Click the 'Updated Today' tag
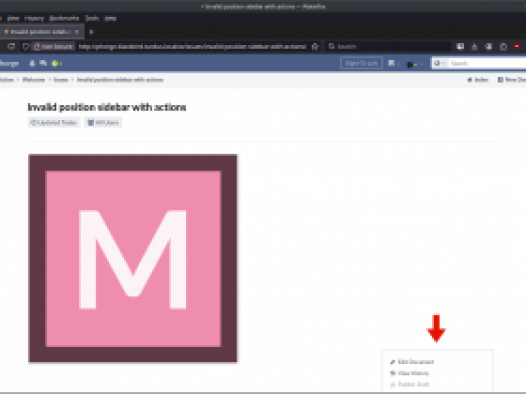Screen dimensions: 526x394 (54, 122)
